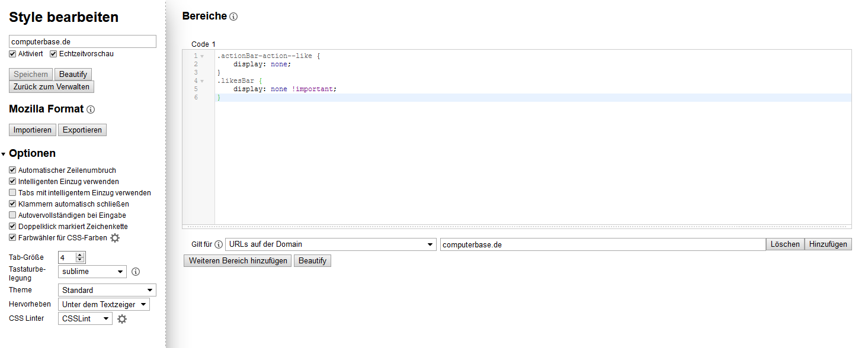The width and height of the screenshot is (868, 348).
Task: Click the Hinzufügen button
Action: tap(828, 244)
